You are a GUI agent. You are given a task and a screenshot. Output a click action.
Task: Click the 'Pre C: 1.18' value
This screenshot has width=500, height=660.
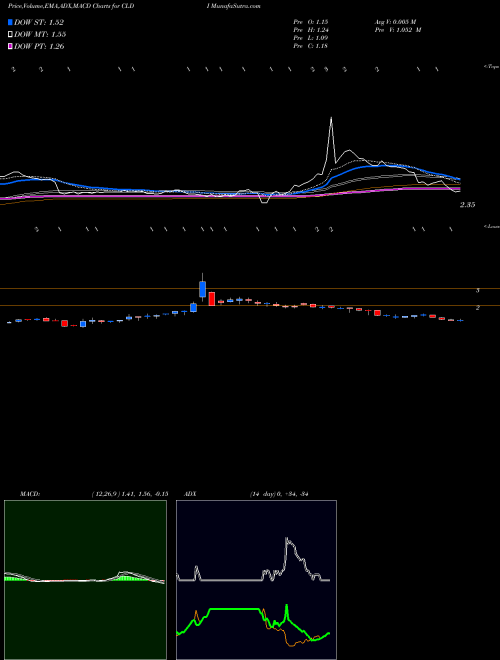point(311,46)
